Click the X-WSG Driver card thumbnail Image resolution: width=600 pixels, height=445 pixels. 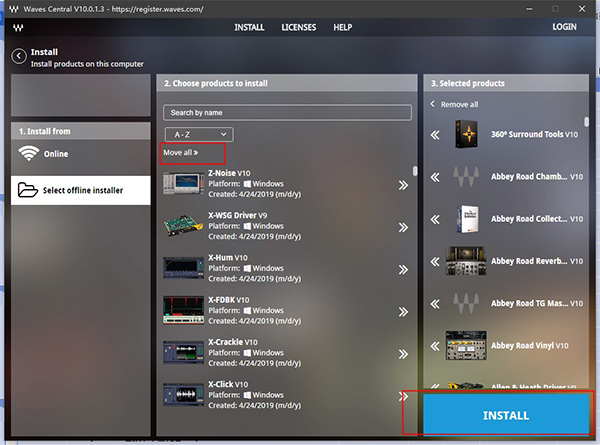point(183,225)
